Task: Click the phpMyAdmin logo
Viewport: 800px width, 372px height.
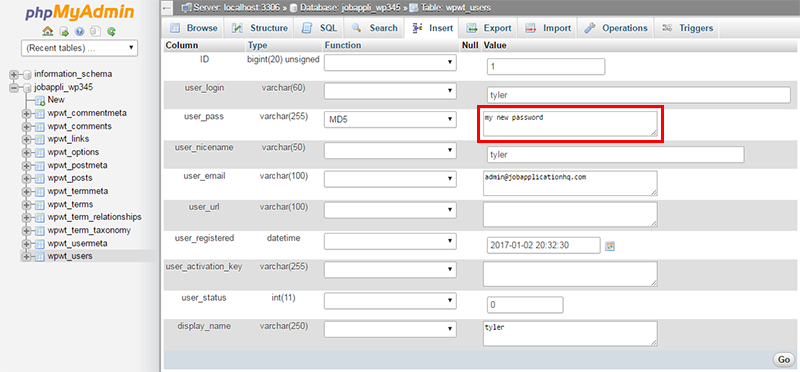Action: [80, 13]
